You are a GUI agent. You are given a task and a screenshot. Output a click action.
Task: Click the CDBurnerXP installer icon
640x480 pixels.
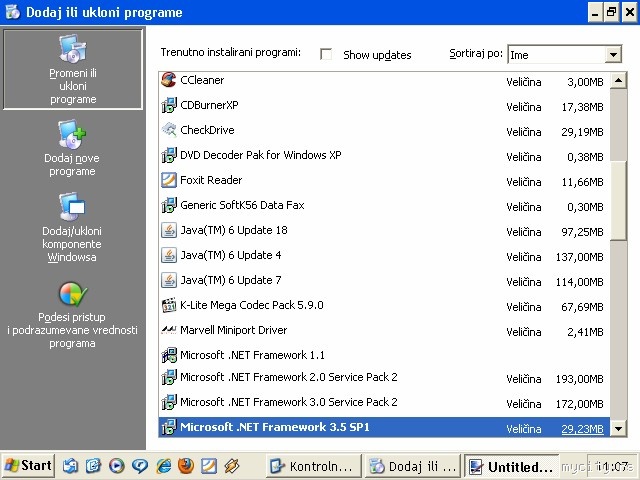pos(169,105)
